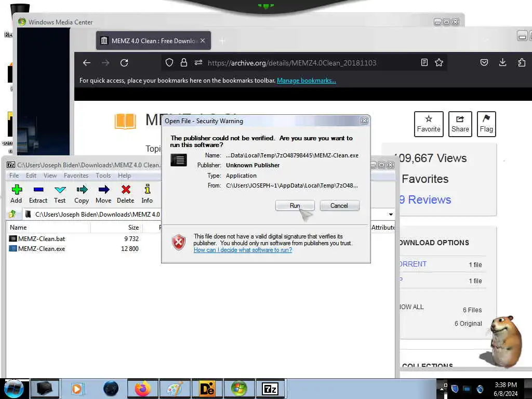
Task: Open the 9 Reviews link
Action: (425, 199)
